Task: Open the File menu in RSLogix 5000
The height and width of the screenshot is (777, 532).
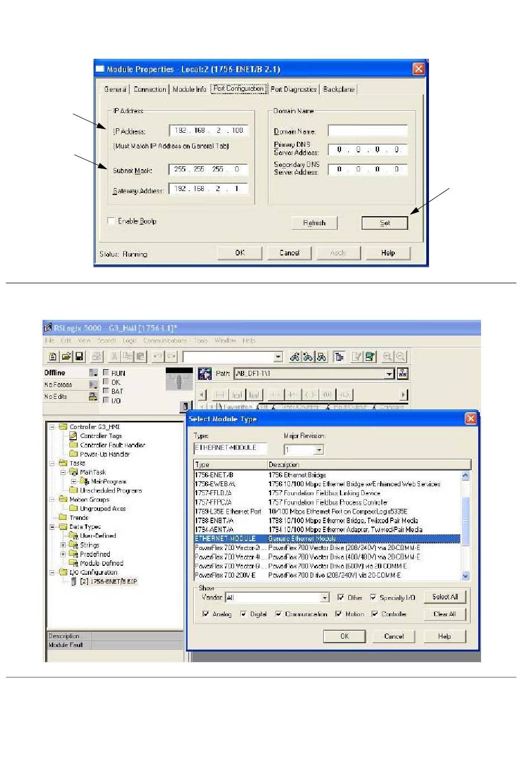Action: [x=50, y=341]
